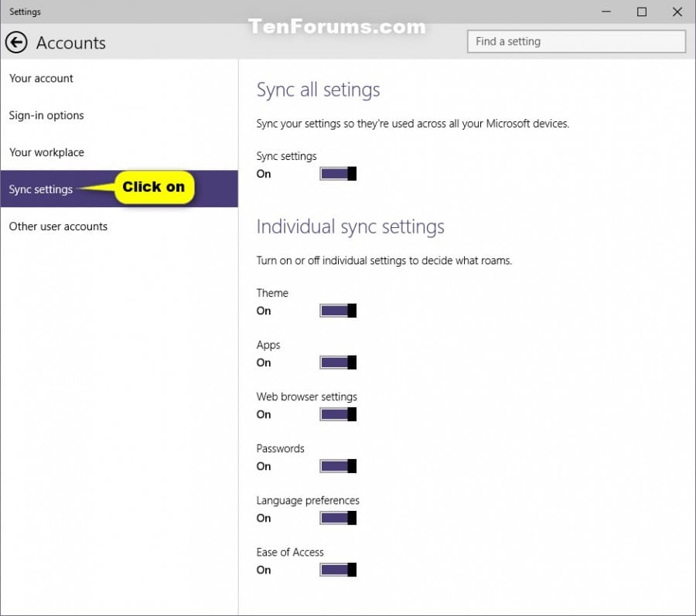
Task: Open the Your account section
Action: (41, 78)
